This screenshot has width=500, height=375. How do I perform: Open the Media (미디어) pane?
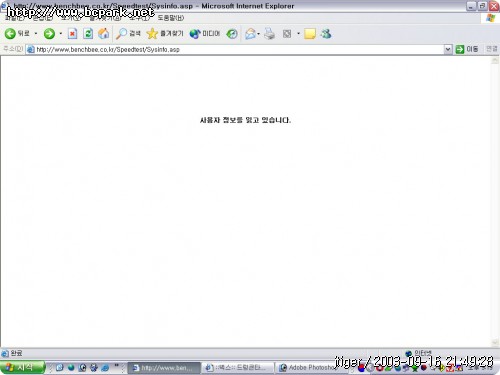[205, 33]
